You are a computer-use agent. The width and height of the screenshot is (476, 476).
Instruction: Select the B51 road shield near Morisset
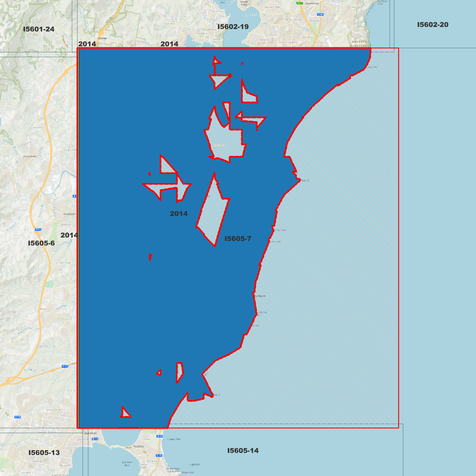click(75, 196)
